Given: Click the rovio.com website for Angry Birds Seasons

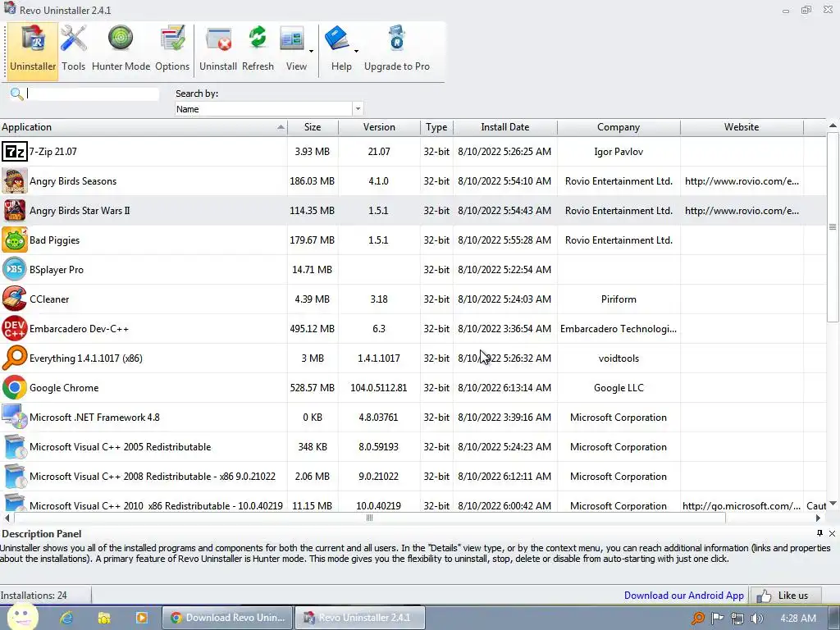Looking at the screenshot, I should coord(742,181).
